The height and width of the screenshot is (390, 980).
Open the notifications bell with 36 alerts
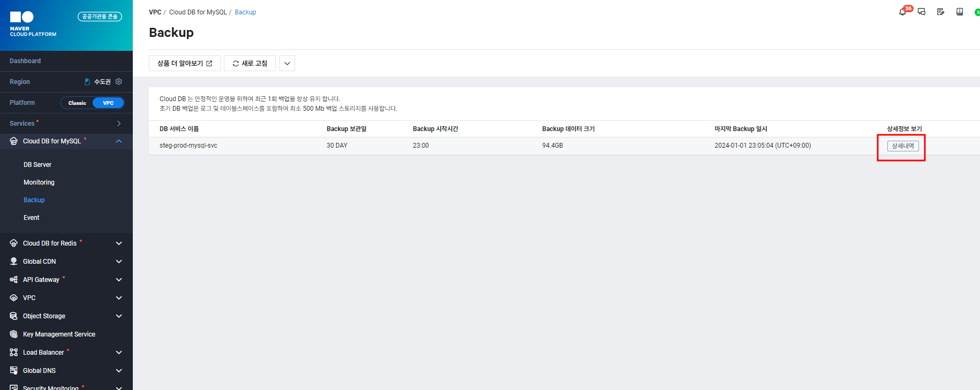(x=903, y=12)
